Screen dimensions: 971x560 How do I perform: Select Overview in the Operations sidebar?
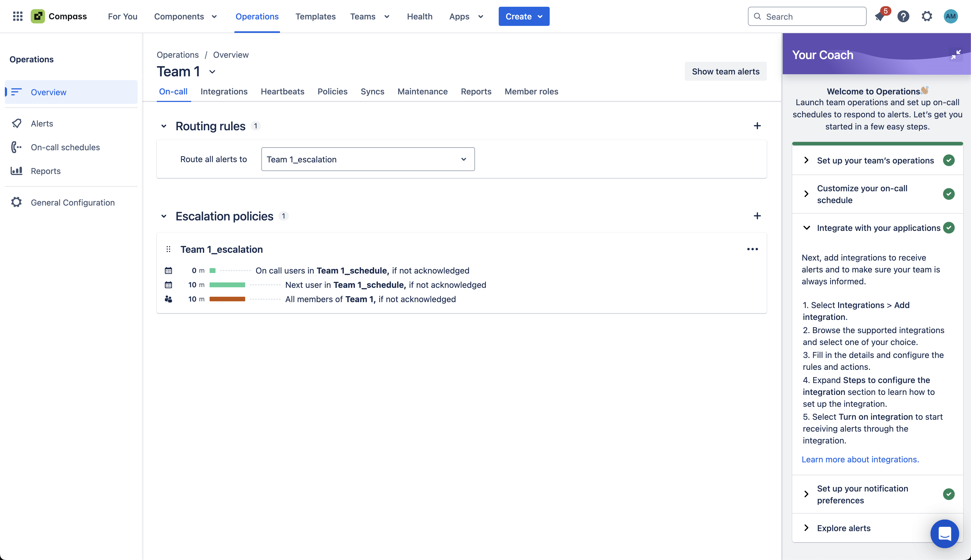(71, 92)
